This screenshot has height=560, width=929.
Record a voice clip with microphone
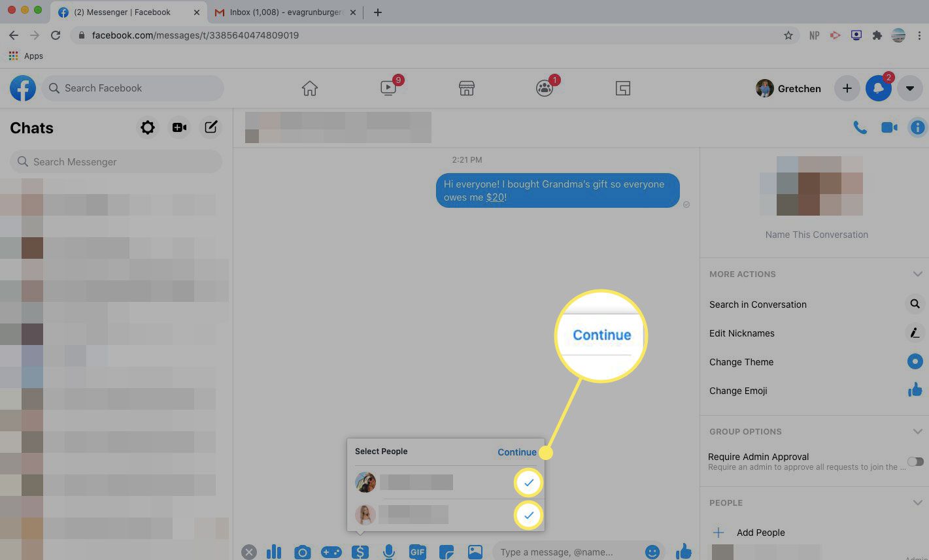pyautogui.click(x=388, y=552)
